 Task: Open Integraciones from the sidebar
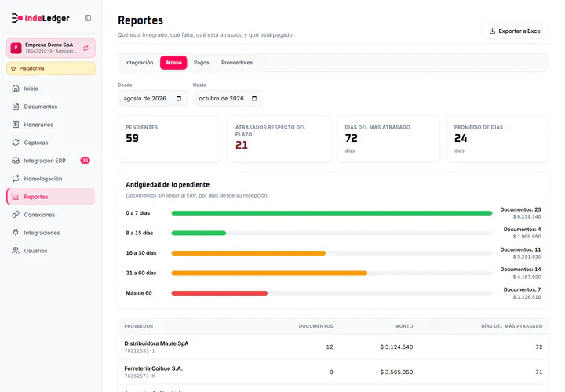coord(51,233)
